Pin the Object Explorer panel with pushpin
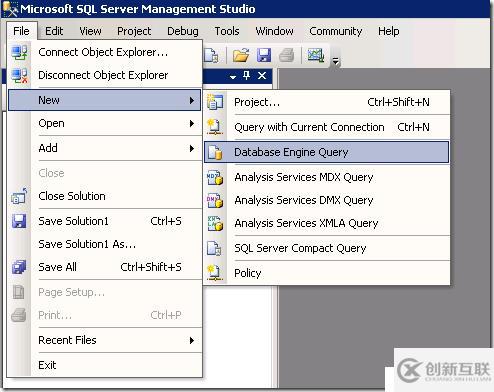Image resolution: width=494 pixels, height=392 pixels. click(247, 76)
